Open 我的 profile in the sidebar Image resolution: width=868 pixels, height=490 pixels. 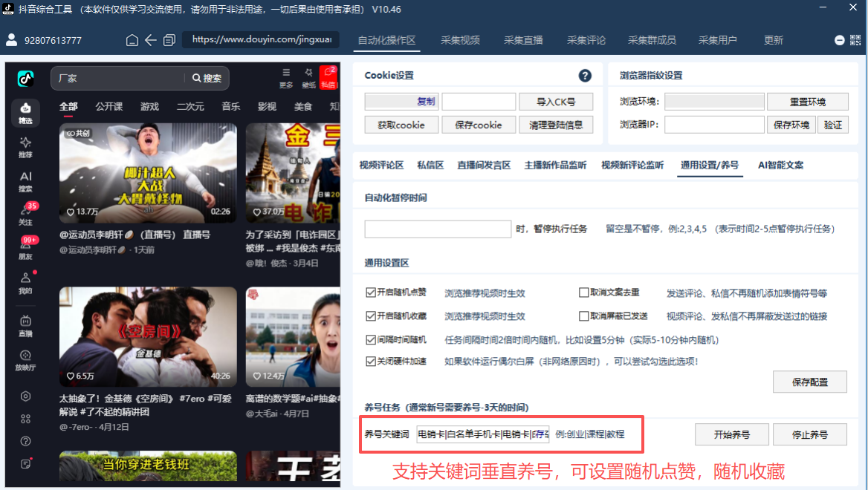[25, 283]
